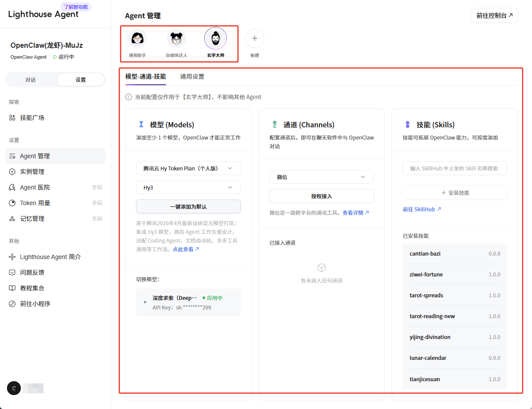Image resolution: width=532 pixels, height=409 pixels.
Task: Open the 前往 SkillHub link
Action: point(422,209)
